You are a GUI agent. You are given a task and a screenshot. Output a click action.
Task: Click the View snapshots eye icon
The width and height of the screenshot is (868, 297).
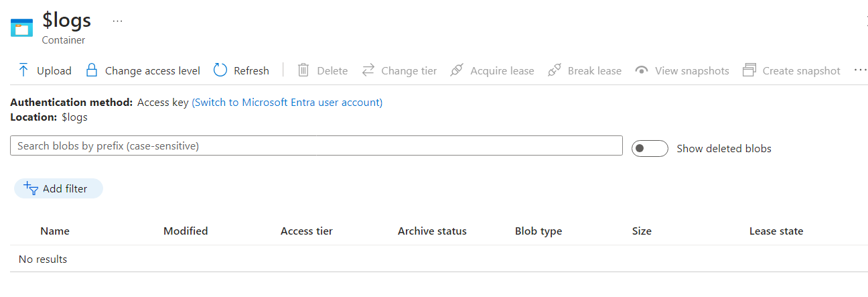coord(642,70)
